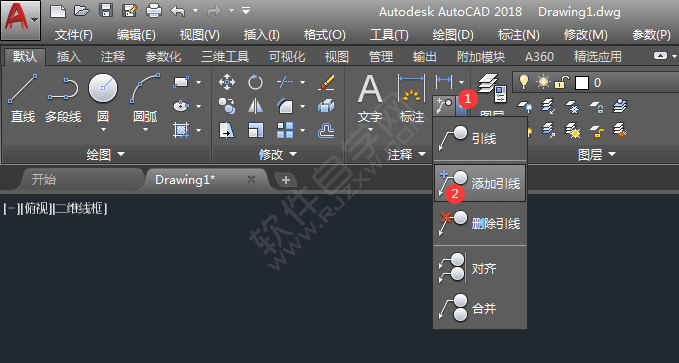Viewport: 679px width, 363px height.
Task: Toggle layer 0 on/off lightbulb
Action: pyautogui.click(x=524, y=81)
